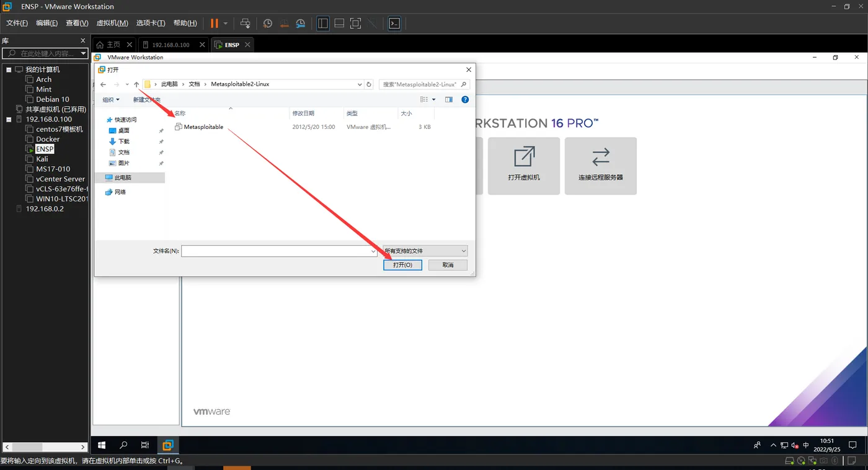This screenshot has width=868, height=470.
Task: Open the guest Windows Start menu
Action: tap(102, 445)
